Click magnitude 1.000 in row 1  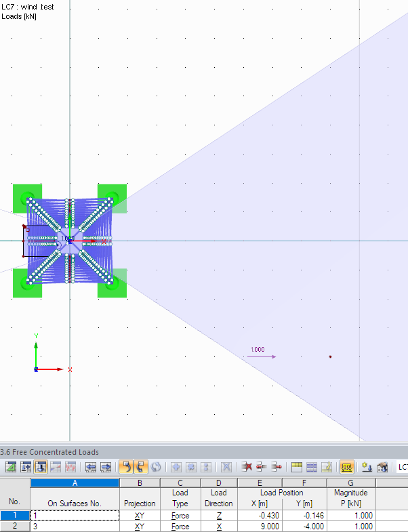351,516
